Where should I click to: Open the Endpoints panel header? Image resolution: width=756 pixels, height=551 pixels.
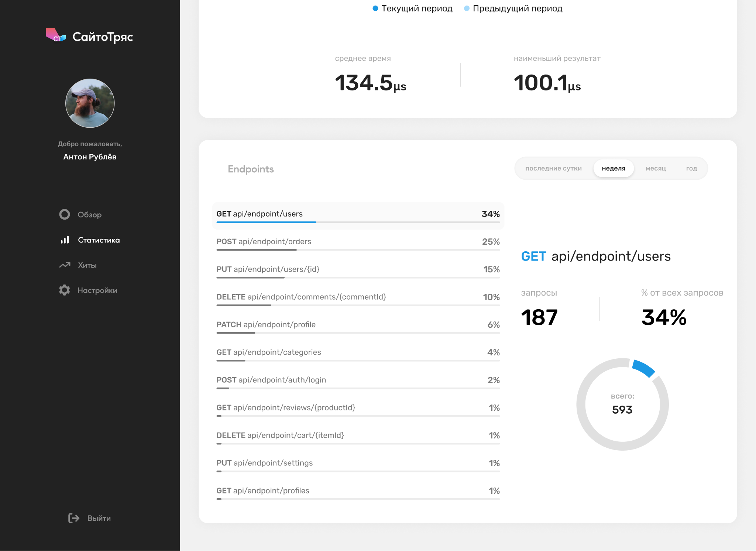coord(251,169)
